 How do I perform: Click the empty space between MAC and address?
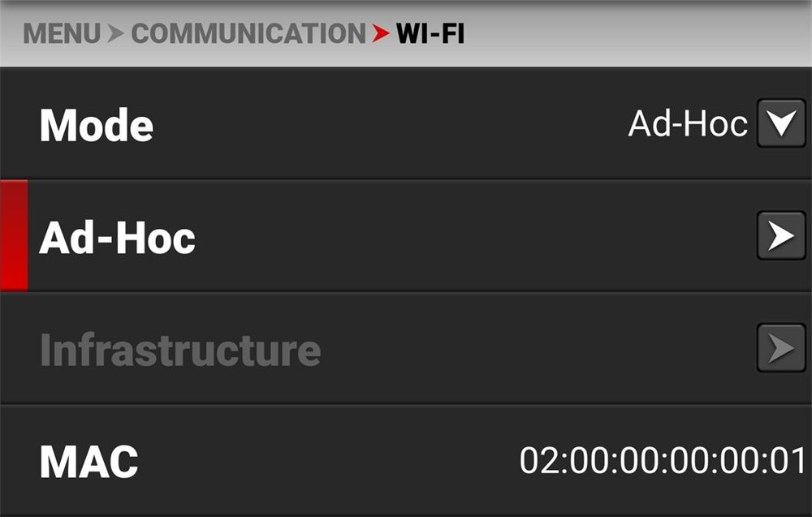point(329,460)
